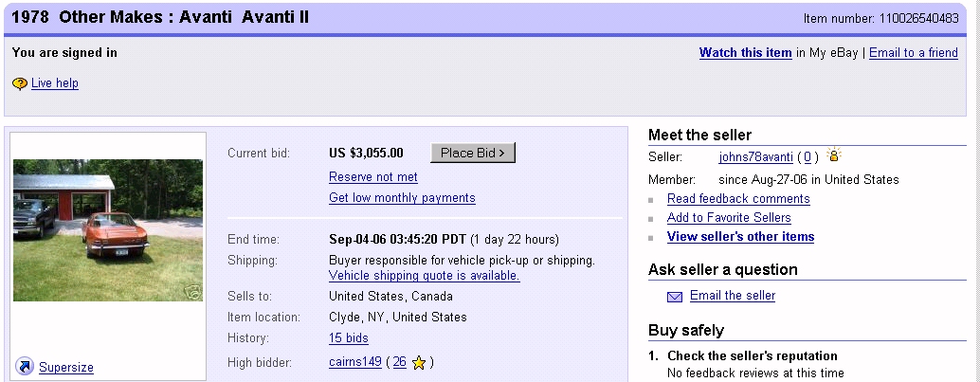View the 15 bids history link
The image size is (980, 382).
click(349, 338)
